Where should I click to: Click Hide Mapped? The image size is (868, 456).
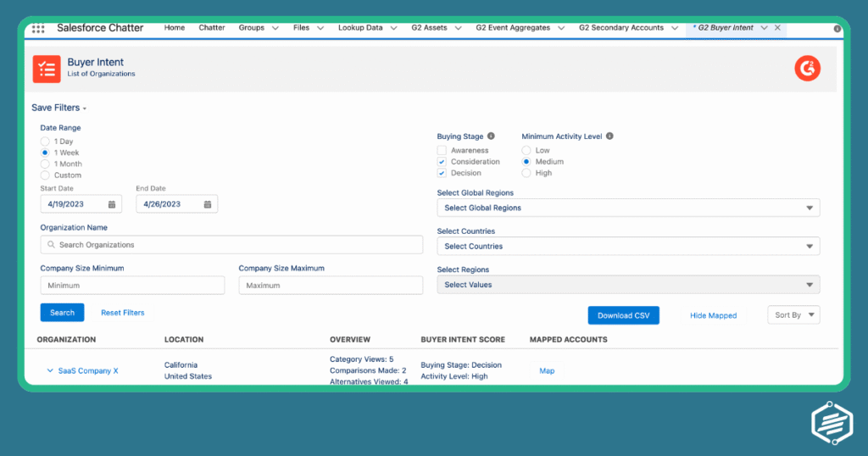click(713, 315)
